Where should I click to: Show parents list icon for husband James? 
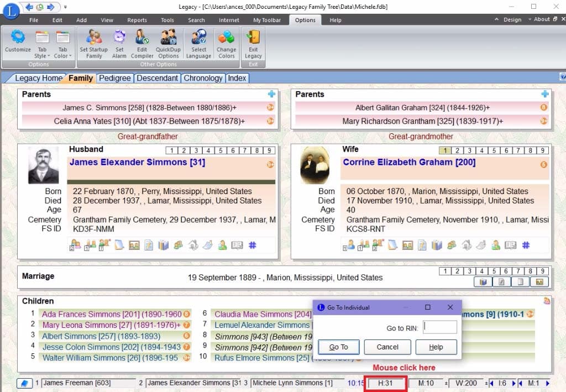click(75, 245)
